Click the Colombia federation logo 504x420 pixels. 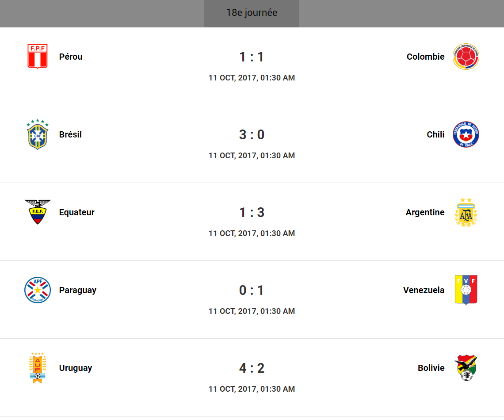pyautogui.click(x=466, y=57)
